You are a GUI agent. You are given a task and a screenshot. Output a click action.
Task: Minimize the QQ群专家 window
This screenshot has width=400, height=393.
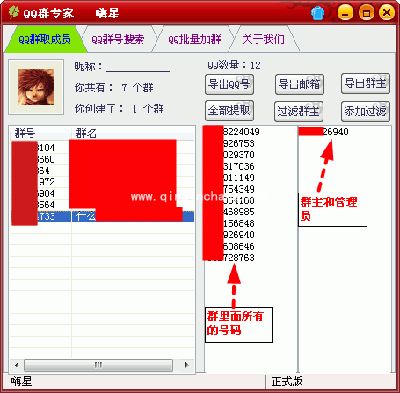(345, 13)
